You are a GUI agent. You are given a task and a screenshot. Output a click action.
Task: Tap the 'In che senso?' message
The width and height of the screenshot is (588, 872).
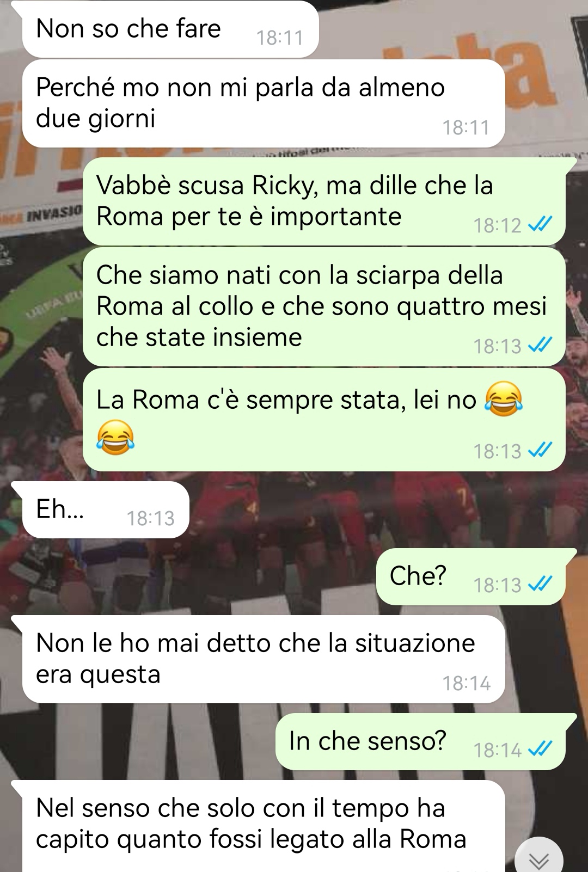[420, 742]
